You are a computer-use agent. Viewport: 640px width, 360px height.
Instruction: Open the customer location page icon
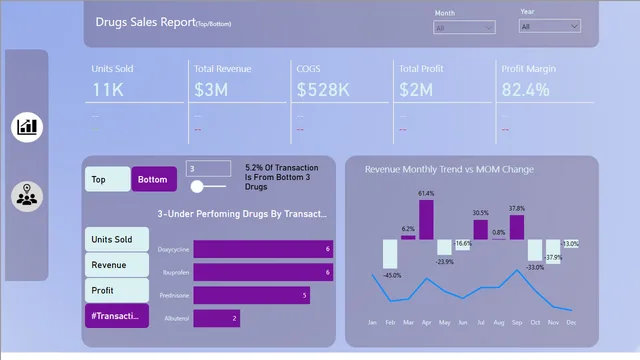coord(27,197)
